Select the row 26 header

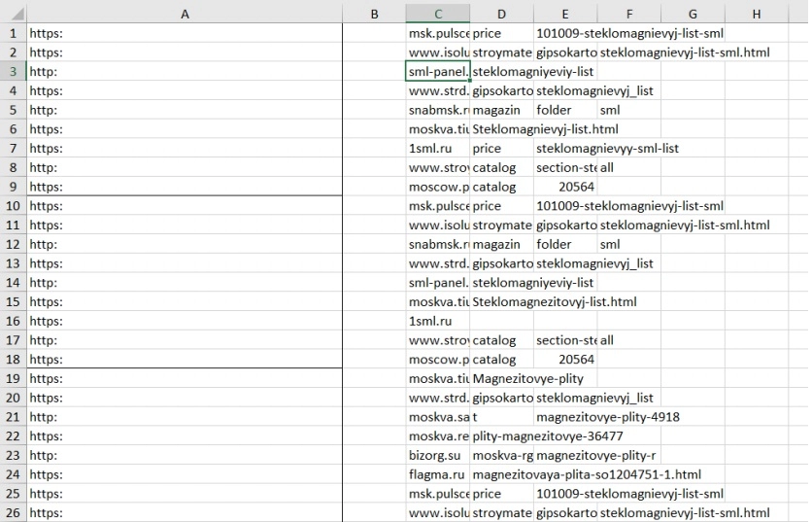click(14, 512)
